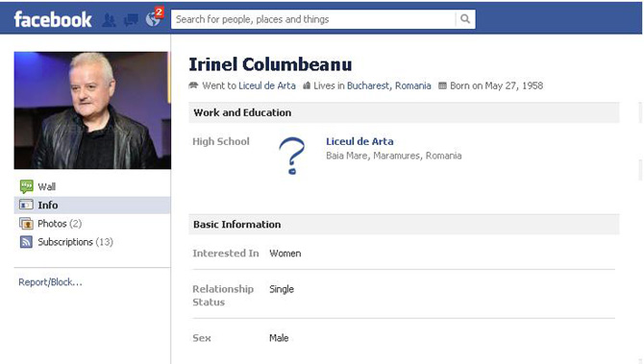Select the Info item in sidebar
This screenshot has width=644, height=364.
click(48, 205)
